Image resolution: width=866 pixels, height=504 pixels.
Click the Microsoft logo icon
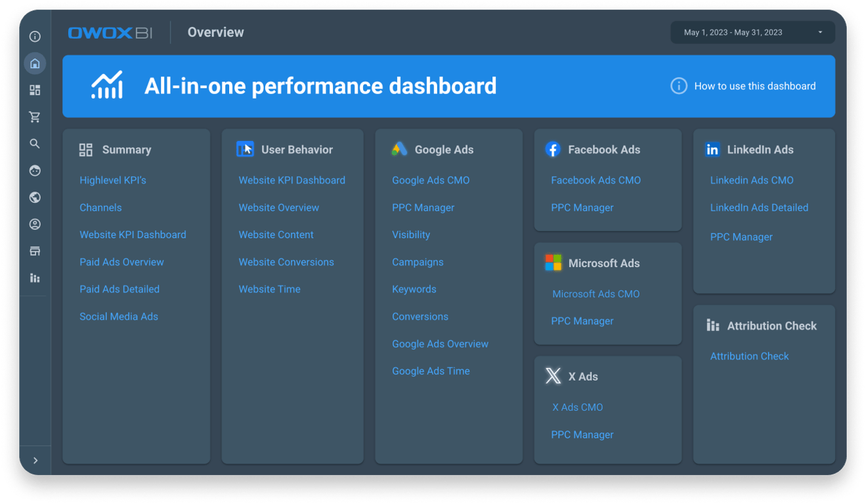[553, 262]
